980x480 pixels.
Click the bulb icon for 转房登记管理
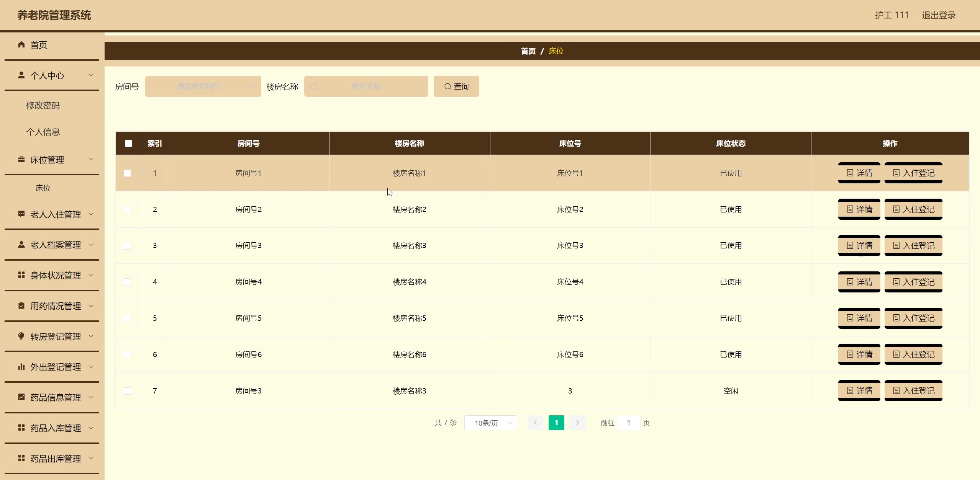pyautogui.click(x=21, y=336)
